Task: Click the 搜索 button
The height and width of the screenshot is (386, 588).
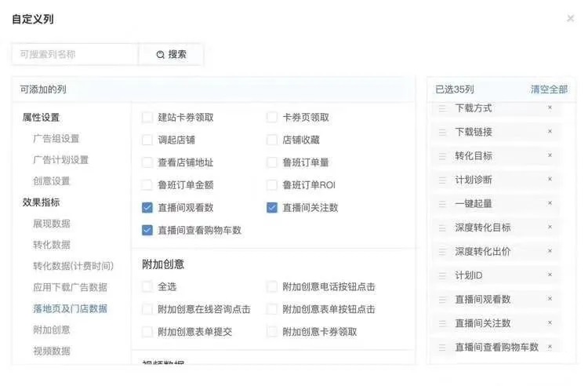Action: coord(171,54)
